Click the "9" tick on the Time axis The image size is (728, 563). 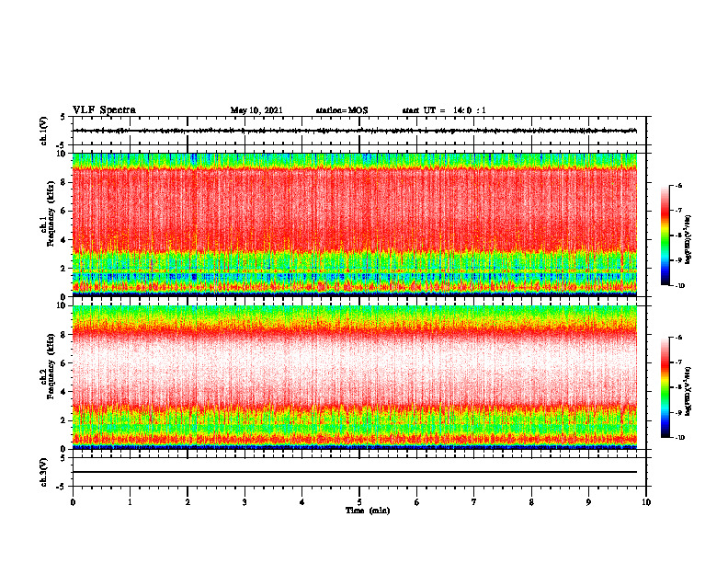(x=588, y=502)
